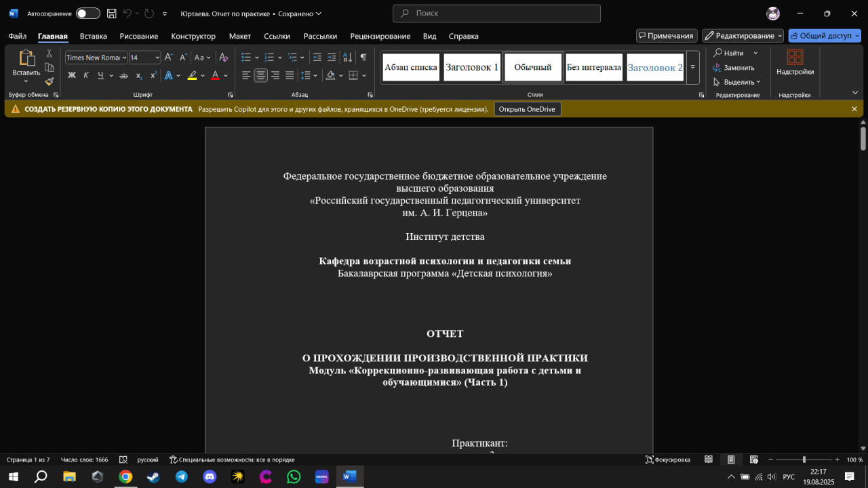Image resolution: width=868 pixels, height=488 pixels.
Task: Toggle paragraph marks display (¶)
Action: tap(363, 58)
